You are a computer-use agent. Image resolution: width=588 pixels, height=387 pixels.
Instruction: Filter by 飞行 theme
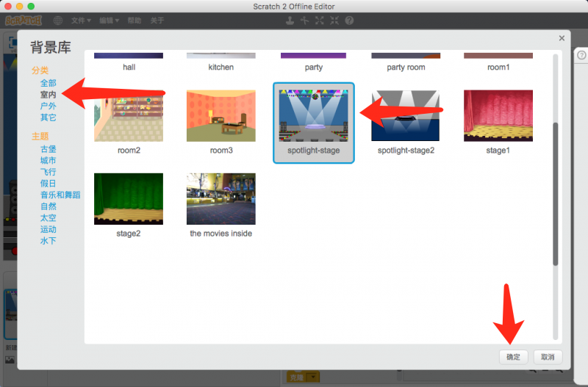tap(49, 172)
